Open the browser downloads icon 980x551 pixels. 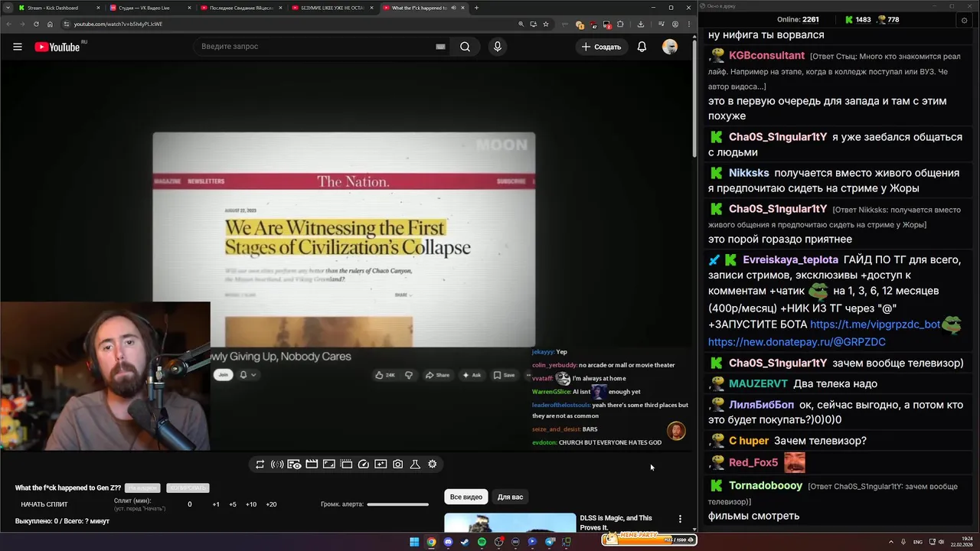tap(641, 24)
